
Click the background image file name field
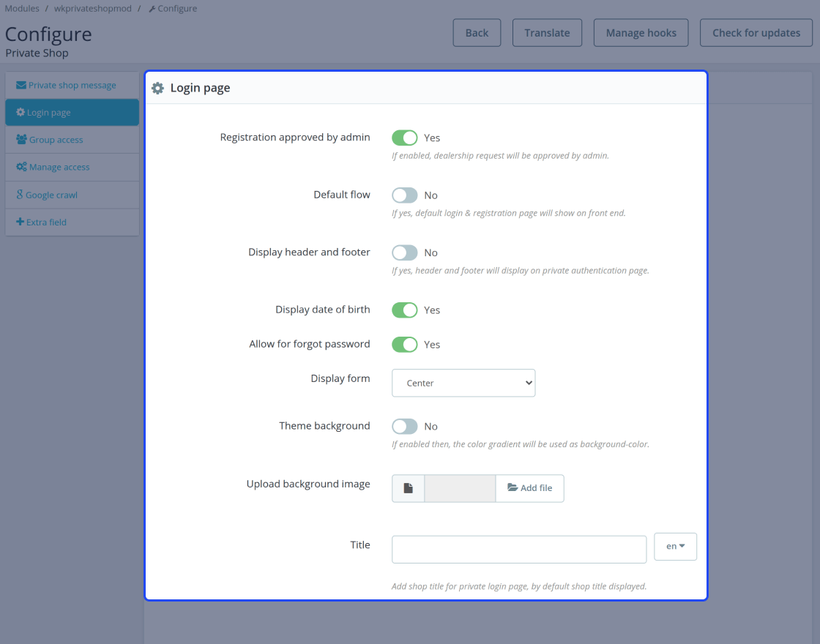(460, 488)
